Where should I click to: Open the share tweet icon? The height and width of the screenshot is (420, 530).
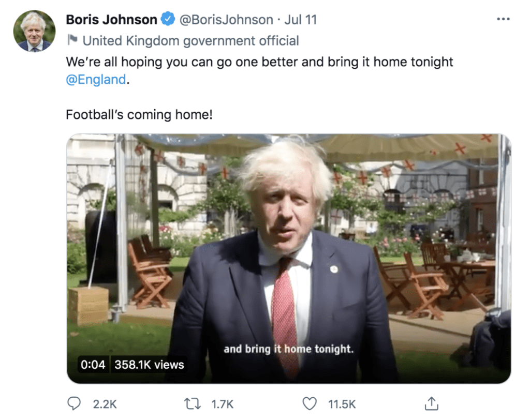432,403
